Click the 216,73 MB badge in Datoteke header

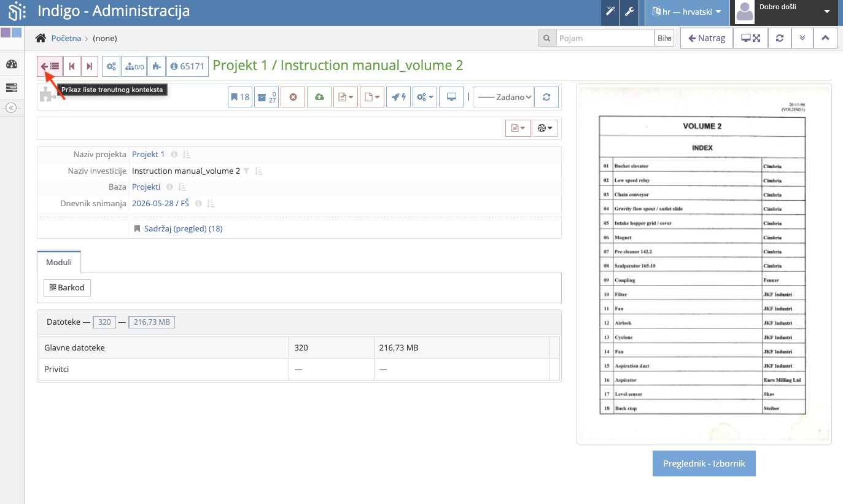click(x=152, y=322)
